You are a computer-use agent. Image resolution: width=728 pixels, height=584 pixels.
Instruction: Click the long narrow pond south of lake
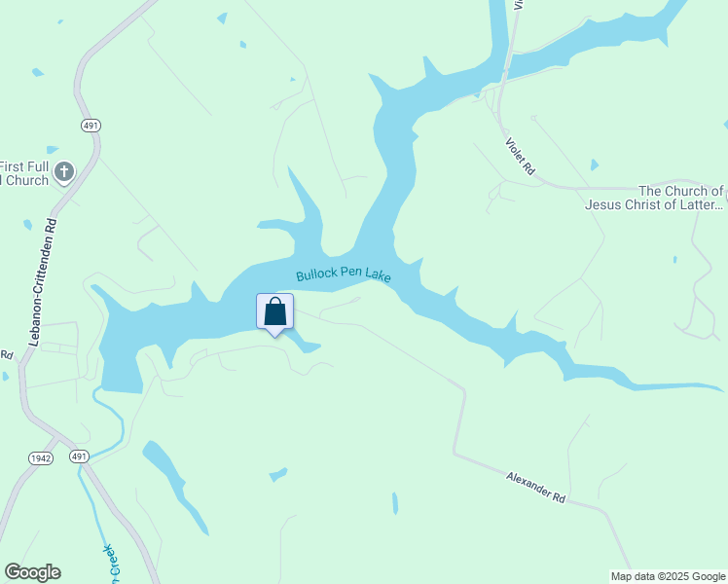[x=174, y=485]
